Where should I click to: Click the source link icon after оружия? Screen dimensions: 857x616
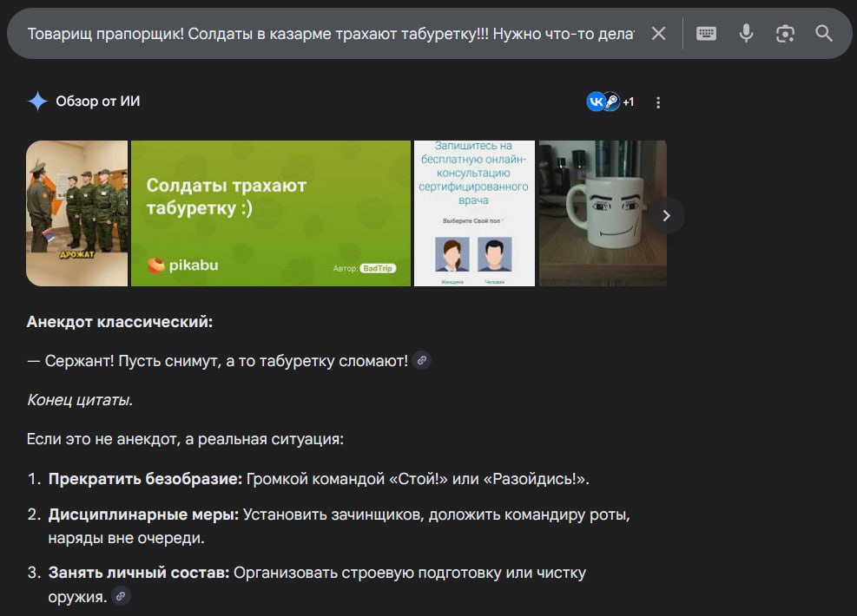click(121, 596)
